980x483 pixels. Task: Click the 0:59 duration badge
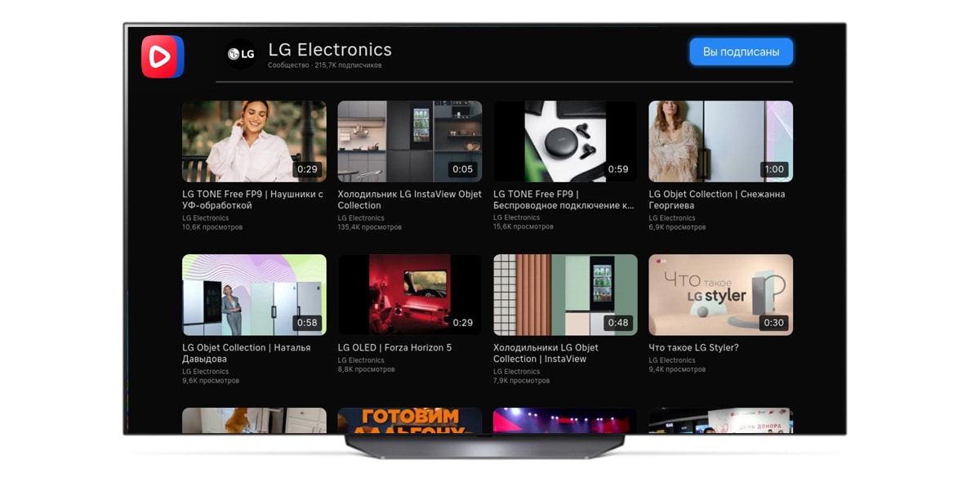tap(618, 170)
